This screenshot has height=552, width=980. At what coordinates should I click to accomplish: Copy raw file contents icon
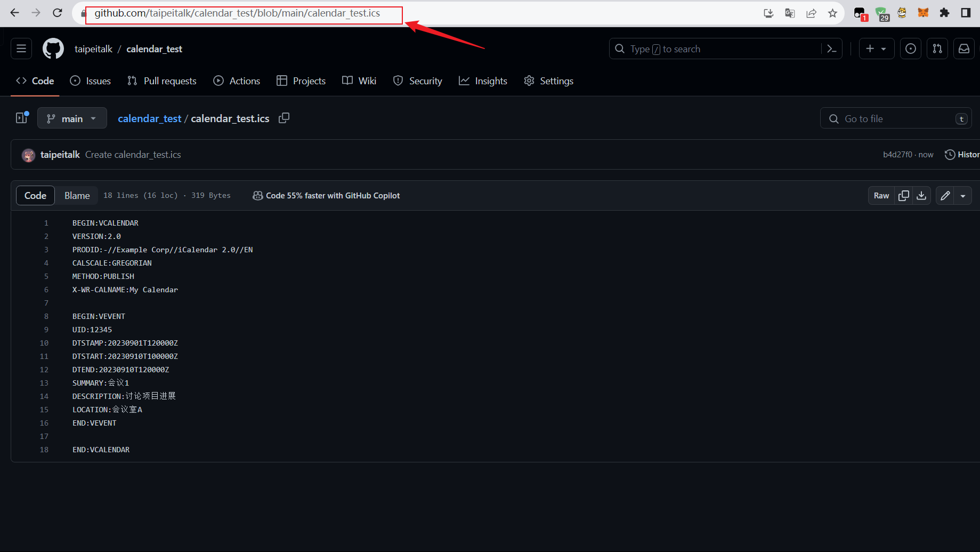tap(903, 196)
